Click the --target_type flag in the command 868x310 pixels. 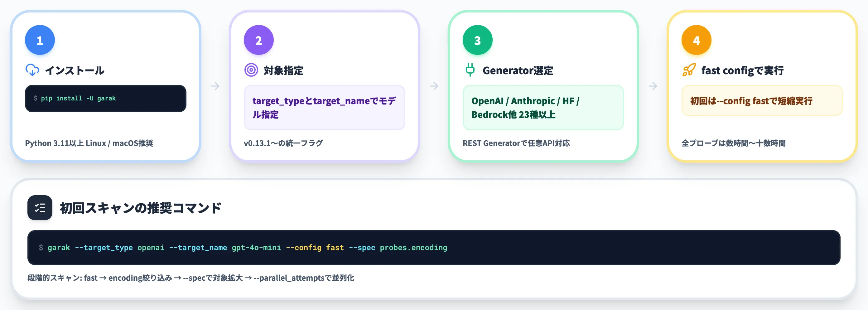(104, 248)
